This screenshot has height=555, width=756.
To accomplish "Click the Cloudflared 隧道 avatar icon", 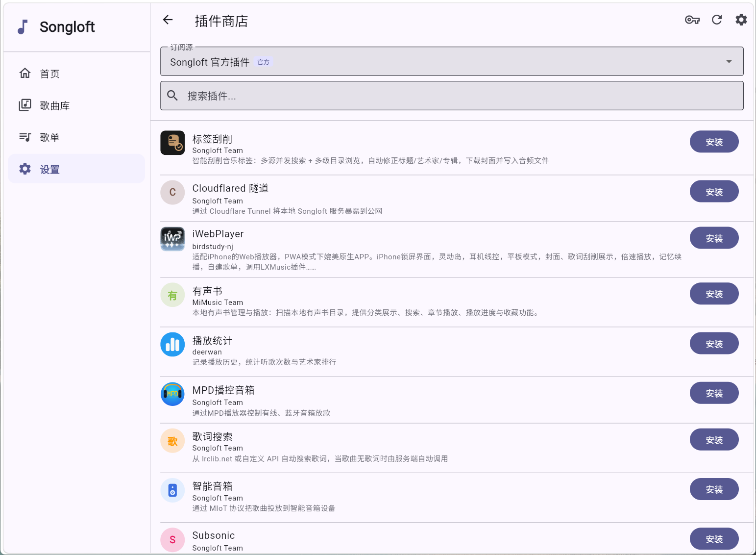I will click(x=172, y=192).
